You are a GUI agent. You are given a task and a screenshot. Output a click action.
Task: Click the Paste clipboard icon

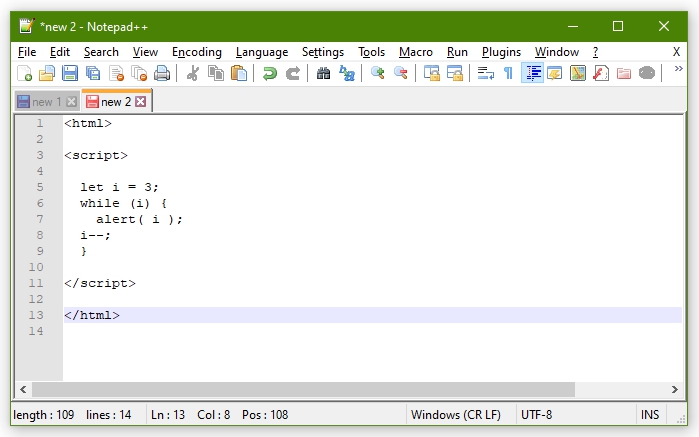click(239, 73)
